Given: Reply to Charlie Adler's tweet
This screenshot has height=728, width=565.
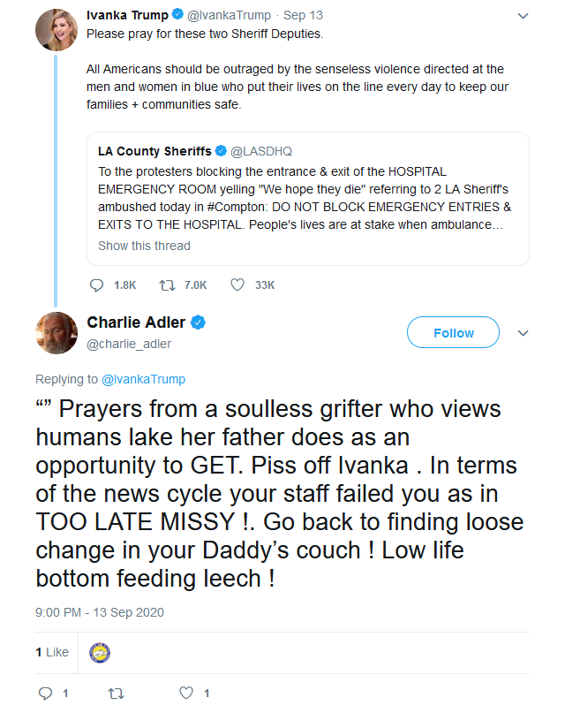Looking at the screenshot, I should (x=45, y=694).
